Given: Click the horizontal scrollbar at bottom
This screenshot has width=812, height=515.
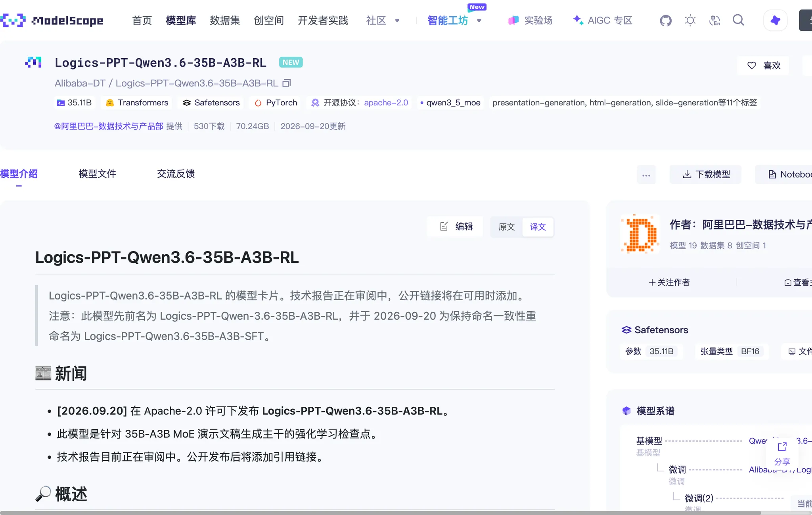Looking at the screenshot, I should click(x=381, y=513).
